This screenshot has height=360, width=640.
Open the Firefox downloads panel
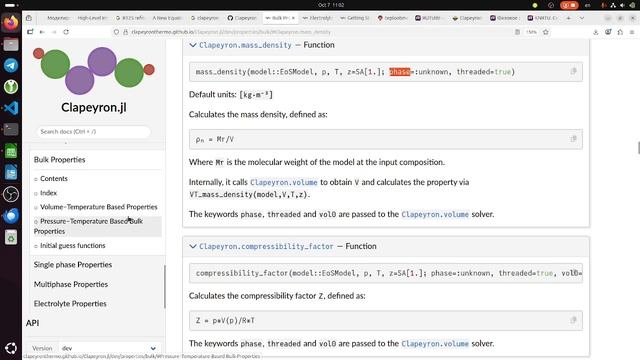pos(596,32)
